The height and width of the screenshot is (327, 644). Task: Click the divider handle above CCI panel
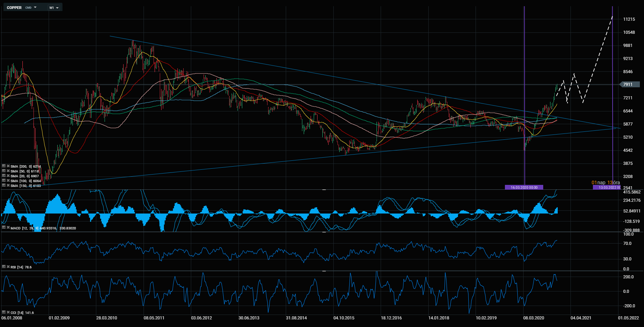click(324, 271)
